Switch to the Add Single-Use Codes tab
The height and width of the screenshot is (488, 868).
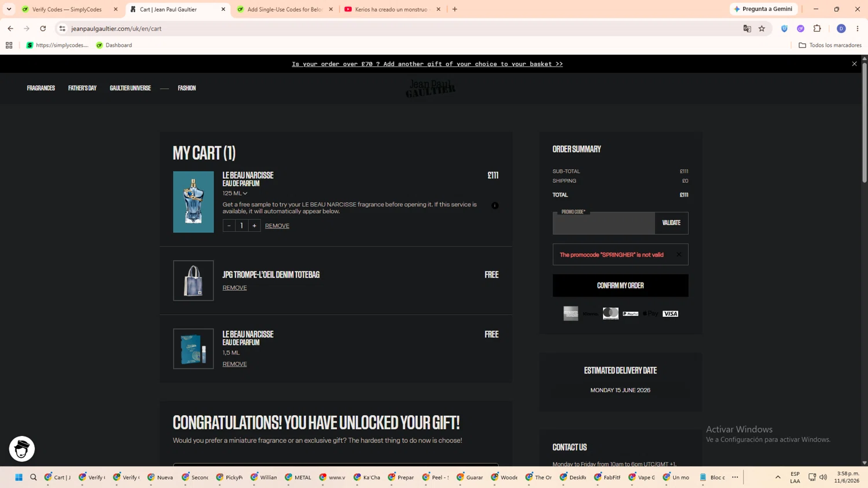point(285,9)
